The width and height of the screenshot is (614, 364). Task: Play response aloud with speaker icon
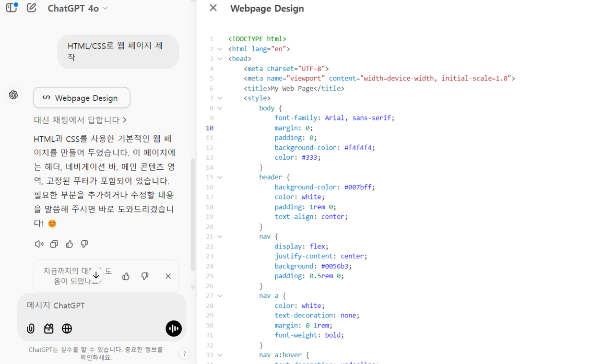(39, 244)
